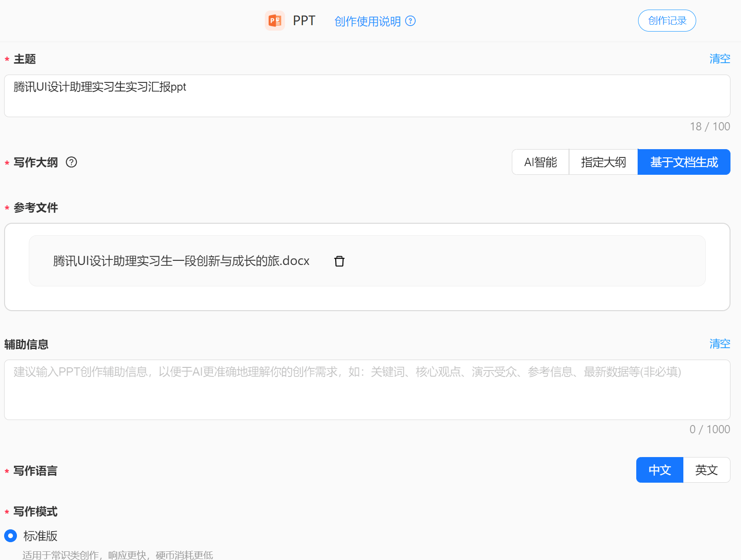Click the PPT title text
Image resolution: width=741 pixels, height=560 pixels.
tap(304, 21)
